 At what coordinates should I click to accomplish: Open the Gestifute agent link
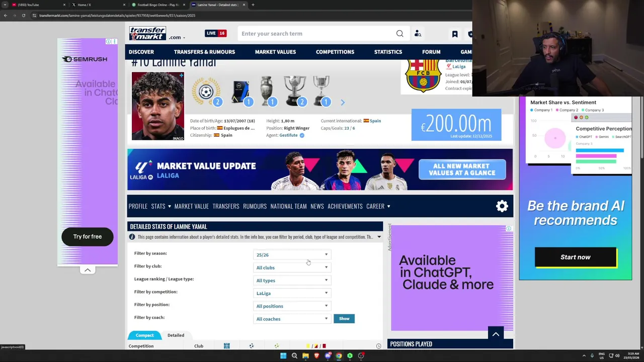click(288, 135)
